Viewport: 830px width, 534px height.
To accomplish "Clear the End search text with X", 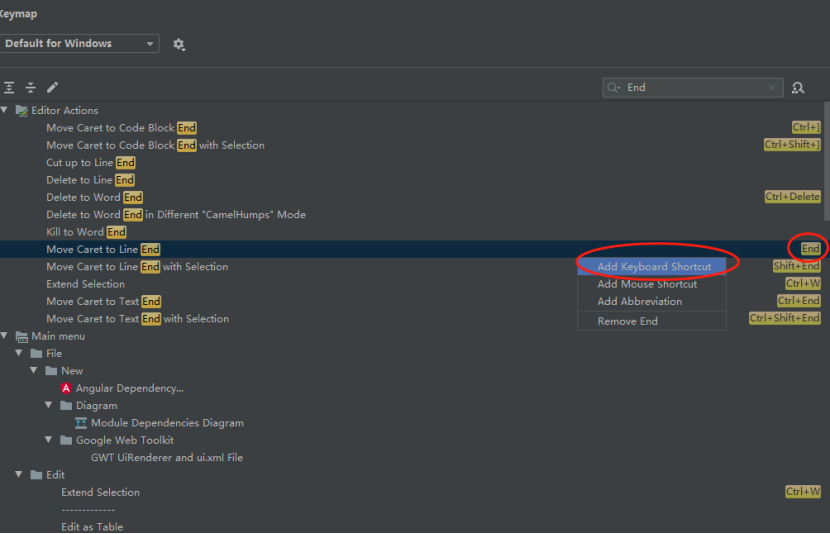I will pos(772,88).
